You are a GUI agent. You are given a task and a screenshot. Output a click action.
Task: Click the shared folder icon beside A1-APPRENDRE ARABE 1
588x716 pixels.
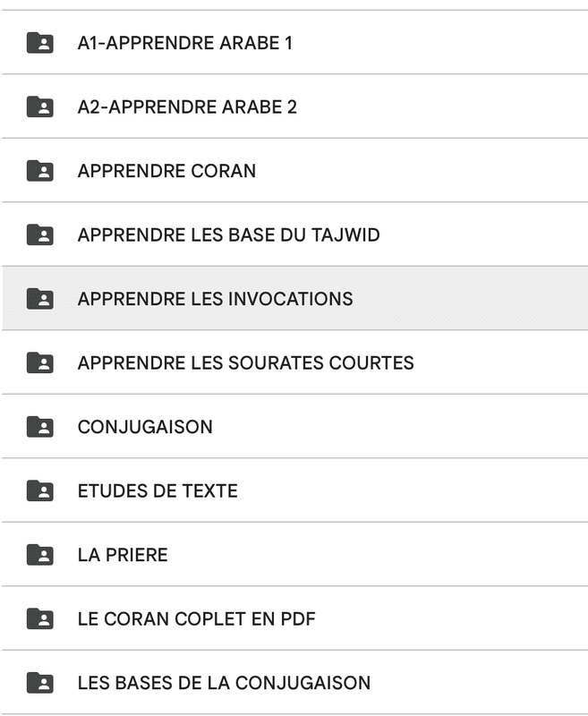pyautogui.click(x=40, y=42)
